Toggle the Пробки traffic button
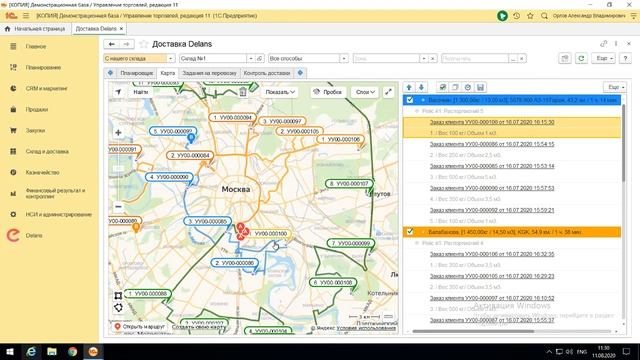The image size is (640, 360). (x=327, y=92)
